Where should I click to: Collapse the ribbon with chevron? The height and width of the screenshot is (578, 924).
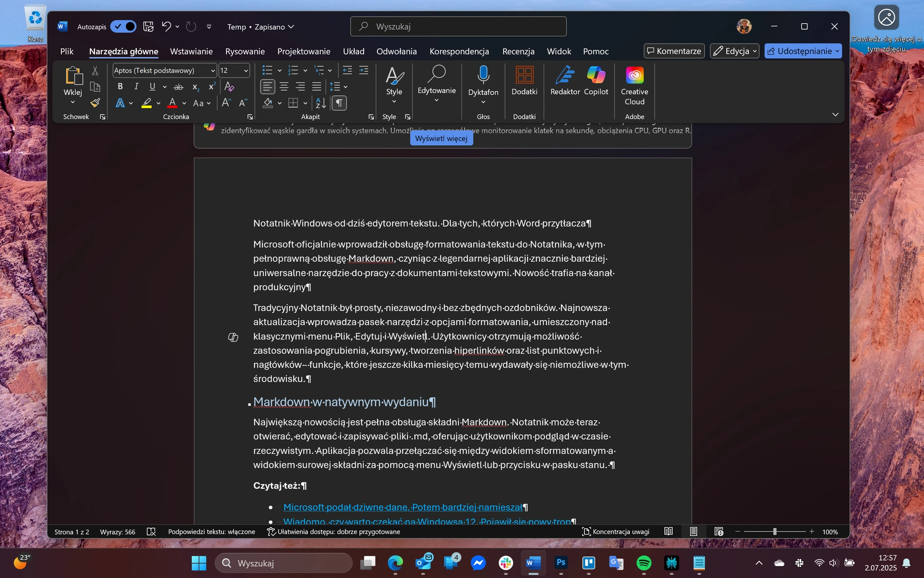pos(835,114)
